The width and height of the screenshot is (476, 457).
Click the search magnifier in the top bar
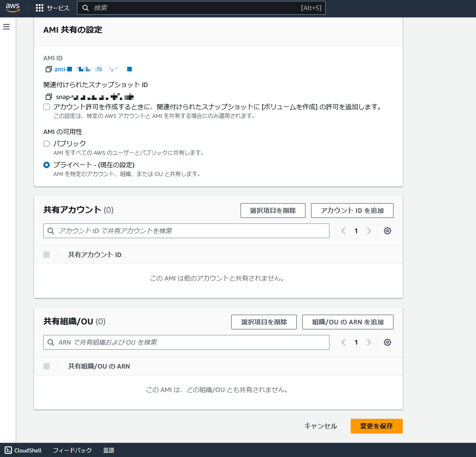pos(86,7)
